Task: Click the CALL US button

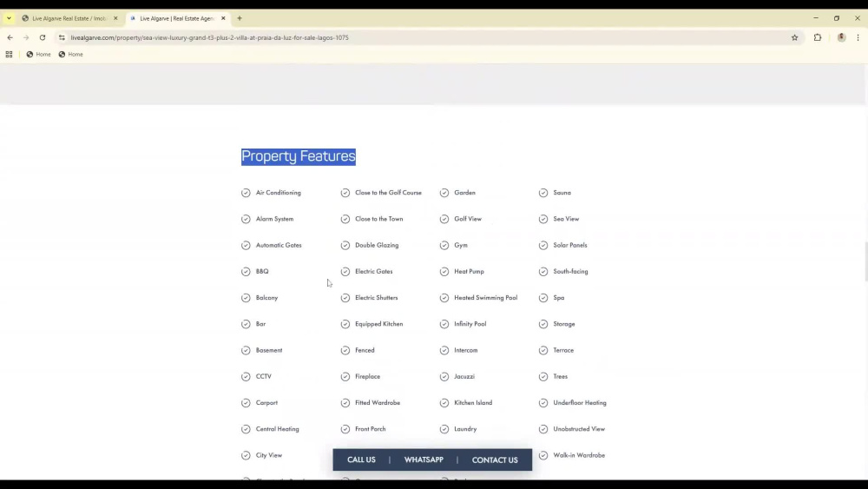Action: 361,459
